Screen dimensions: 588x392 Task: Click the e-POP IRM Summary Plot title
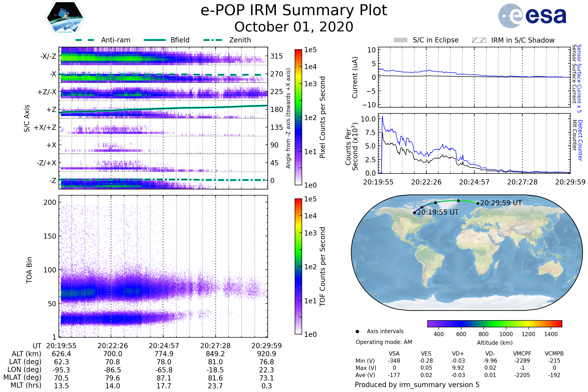point(294,11)
